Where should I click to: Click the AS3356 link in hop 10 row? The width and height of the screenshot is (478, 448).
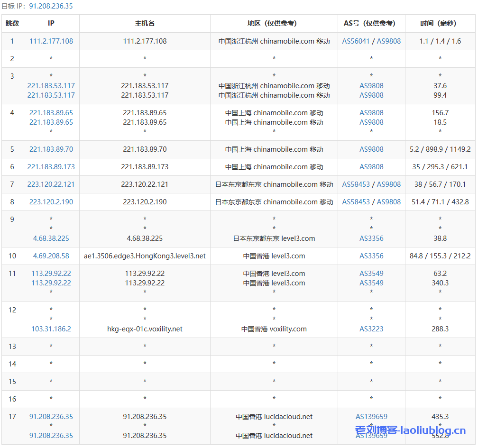pos(371,256)
